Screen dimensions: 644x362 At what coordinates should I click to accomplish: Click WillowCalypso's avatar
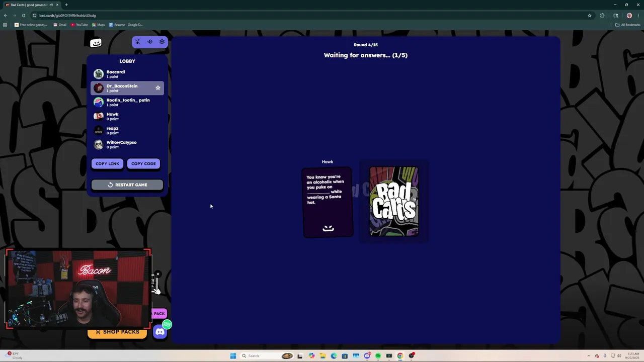coord(99,144)
